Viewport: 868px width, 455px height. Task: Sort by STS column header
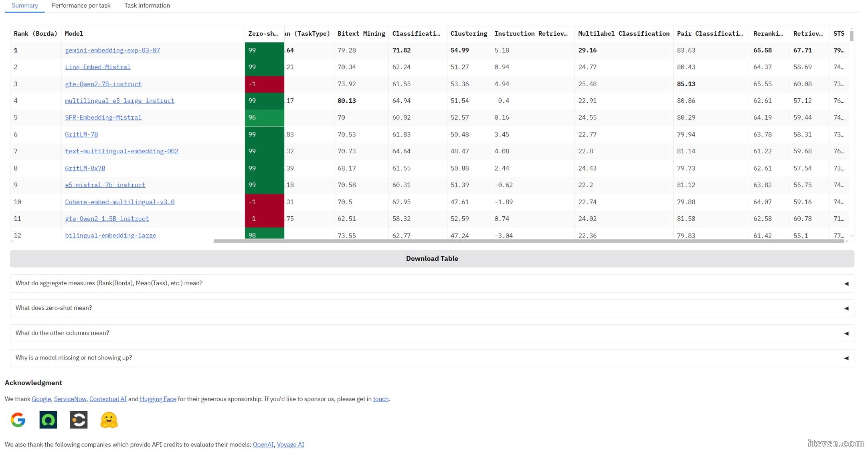click(839, 34)
